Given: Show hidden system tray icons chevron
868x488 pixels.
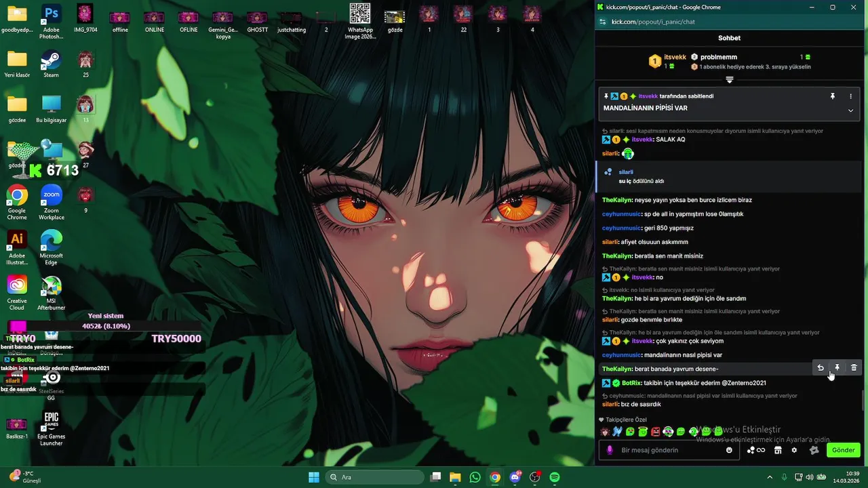Looking at the screenshot, I should click(x=770, y=477).
